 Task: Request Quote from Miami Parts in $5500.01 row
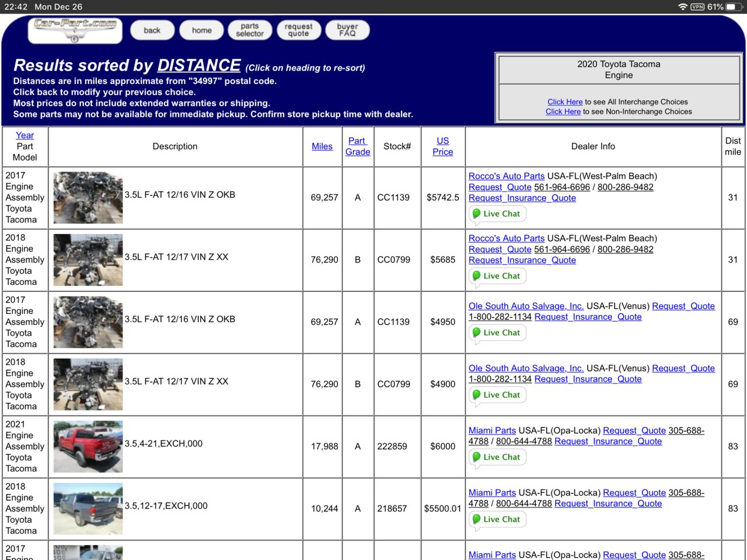(x=634, y=493)
